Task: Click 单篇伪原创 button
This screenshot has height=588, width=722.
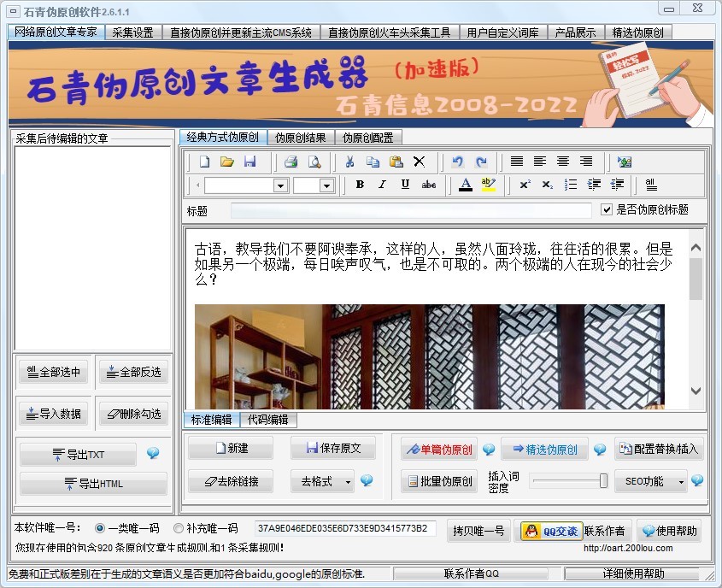Action: [x=439, y=450]
